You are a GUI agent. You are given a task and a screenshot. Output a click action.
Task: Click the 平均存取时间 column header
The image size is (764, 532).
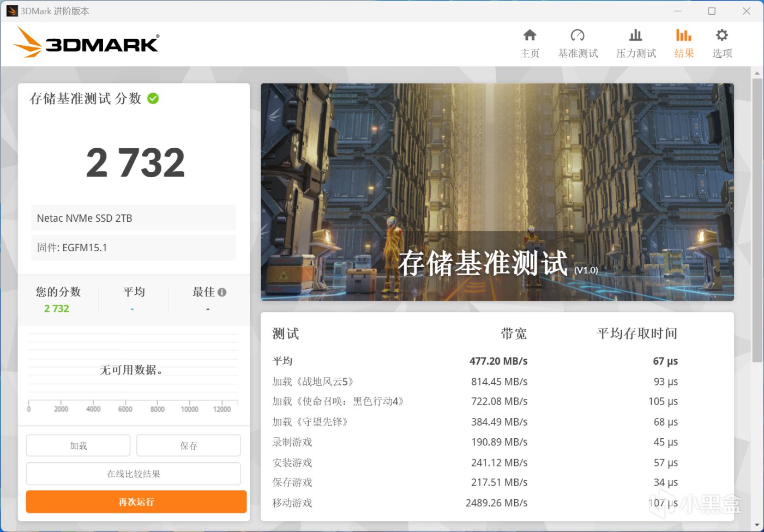(637, 334)
